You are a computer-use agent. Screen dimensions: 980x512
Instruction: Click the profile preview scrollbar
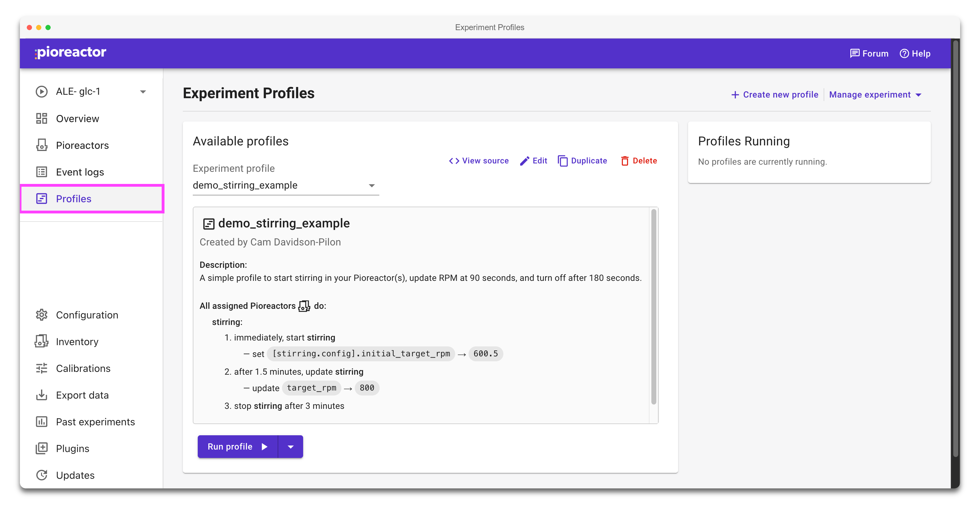(654, 306)
